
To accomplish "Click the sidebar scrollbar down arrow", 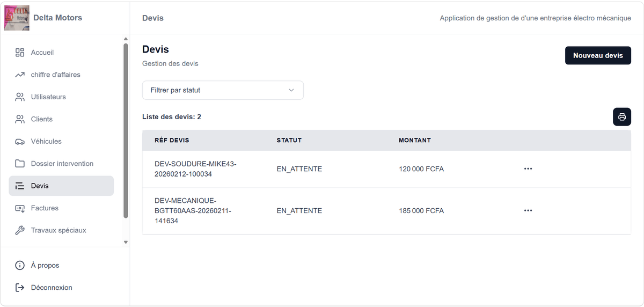I will (126, 242).
